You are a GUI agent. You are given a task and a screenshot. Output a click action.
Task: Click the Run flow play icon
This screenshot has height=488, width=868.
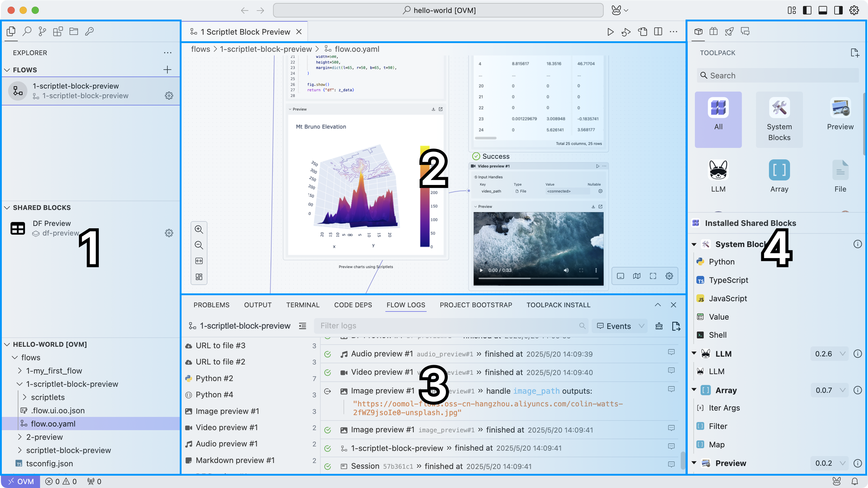click(610, 32)
